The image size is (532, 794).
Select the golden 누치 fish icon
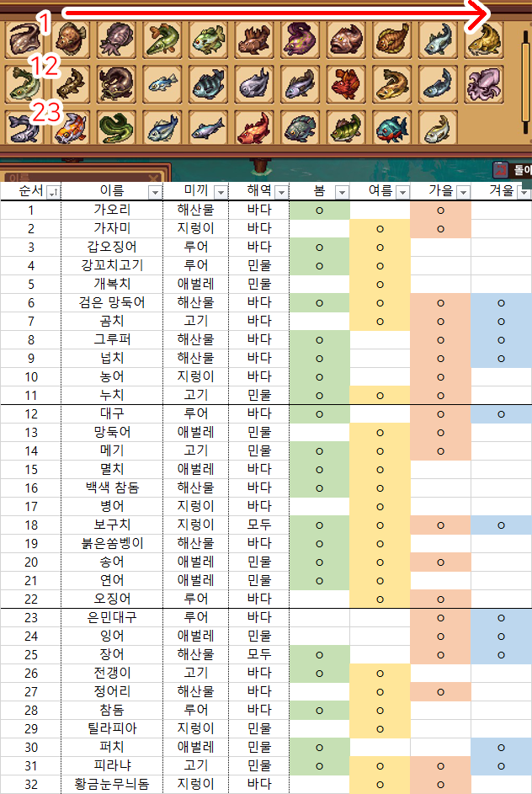pyautogui.click(x=484, y=39)
